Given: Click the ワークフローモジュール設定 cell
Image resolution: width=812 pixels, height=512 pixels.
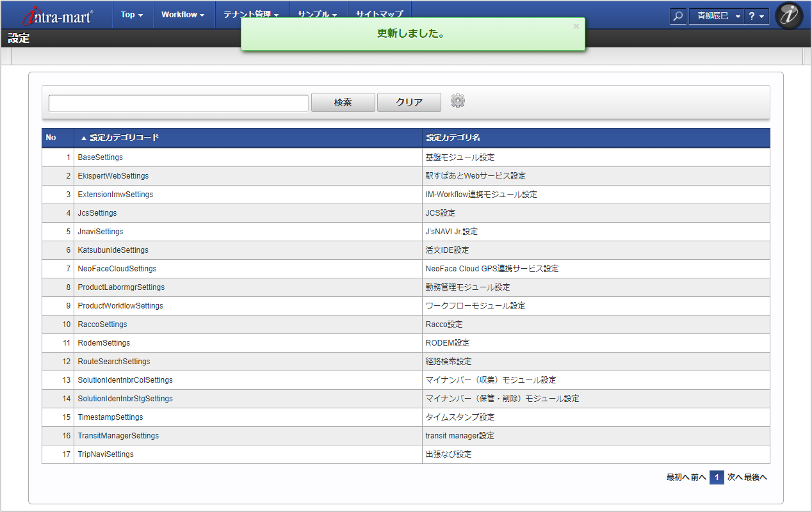Looking at the screenshot, I should [x=596, y=306].
